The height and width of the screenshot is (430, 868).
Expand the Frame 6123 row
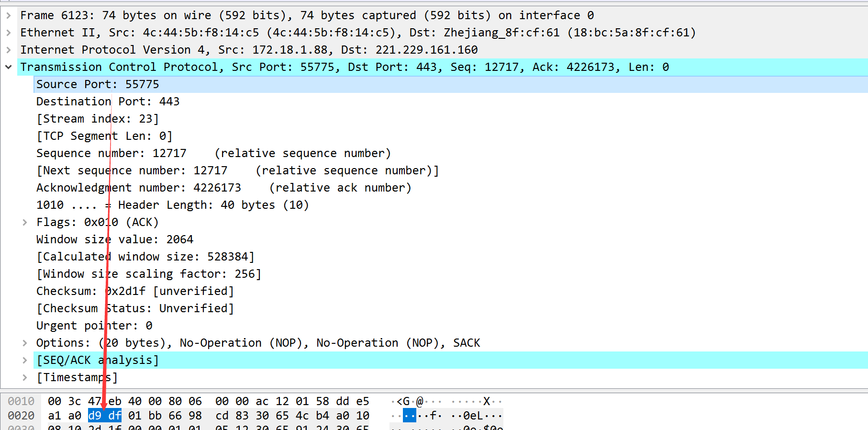pos(9,15)
